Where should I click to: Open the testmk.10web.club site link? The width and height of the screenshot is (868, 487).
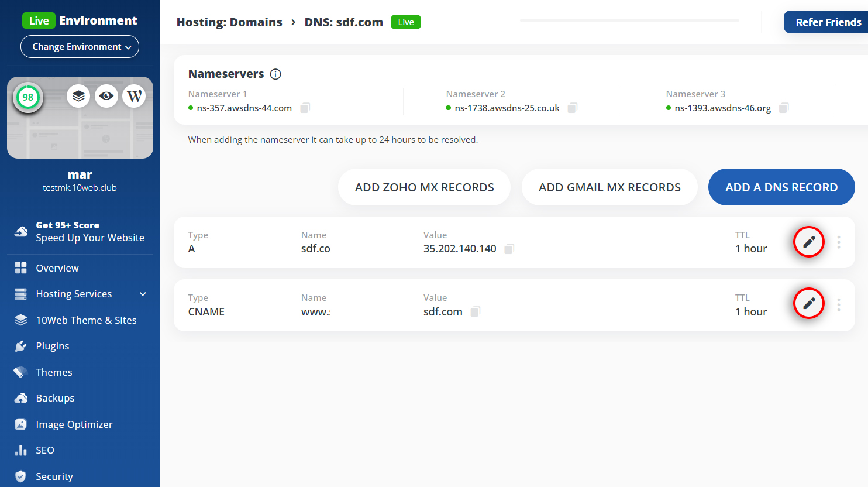[x=80, y=188]
